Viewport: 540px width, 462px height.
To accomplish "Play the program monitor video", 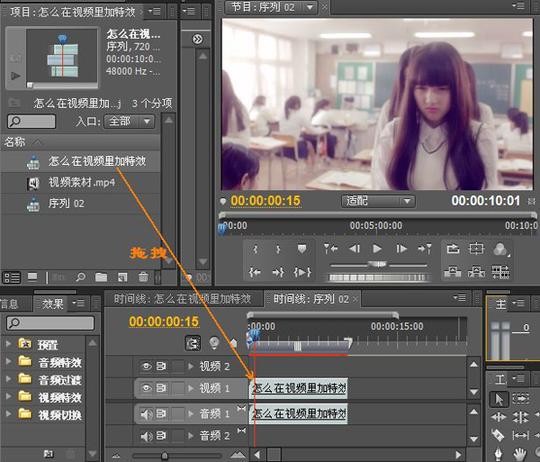I will point(377,249).
